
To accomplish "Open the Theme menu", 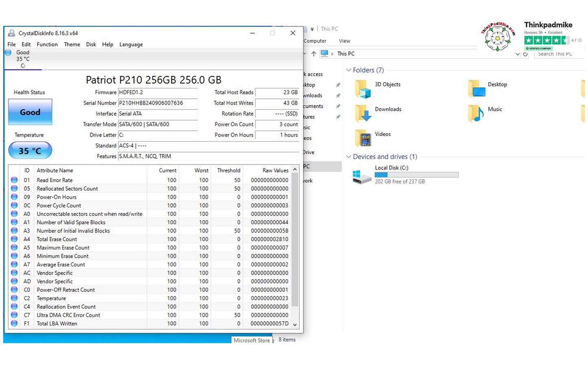I will (72, 44).
